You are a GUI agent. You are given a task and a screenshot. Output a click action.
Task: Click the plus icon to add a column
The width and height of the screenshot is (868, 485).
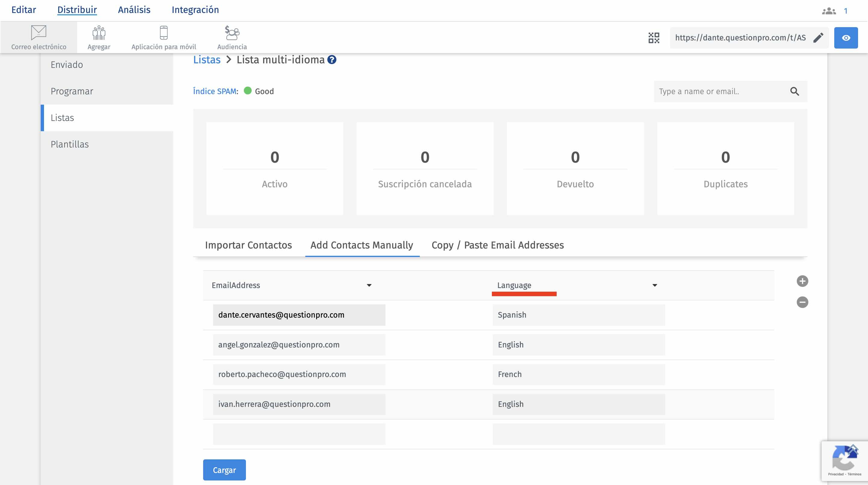802,281
